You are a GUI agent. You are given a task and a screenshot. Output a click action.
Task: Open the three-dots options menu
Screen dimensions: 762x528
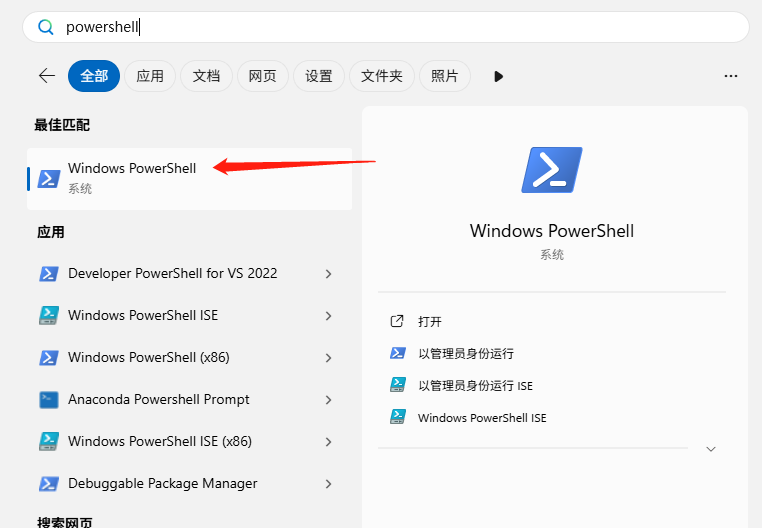(x=730, y=76)
